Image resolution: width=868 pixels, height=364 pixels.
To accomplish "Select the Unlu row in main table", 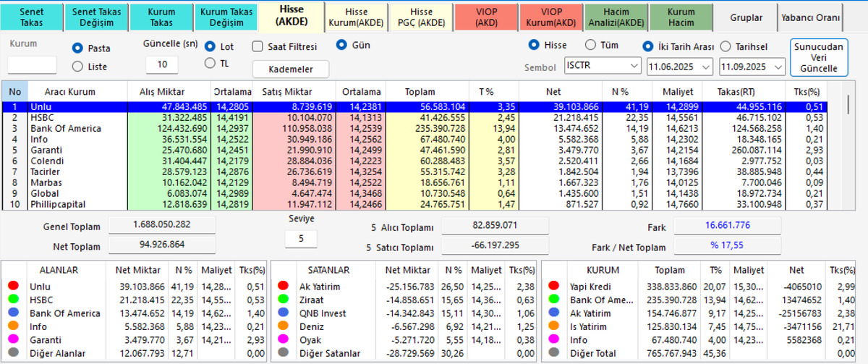I will (x=412, y=106).
